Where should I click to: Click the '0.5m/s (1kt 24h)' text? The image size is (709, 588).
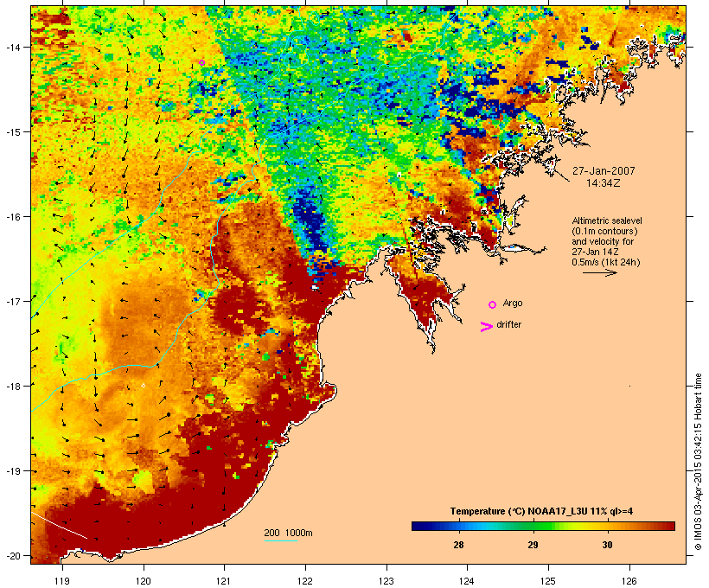[x=606, y=262]
